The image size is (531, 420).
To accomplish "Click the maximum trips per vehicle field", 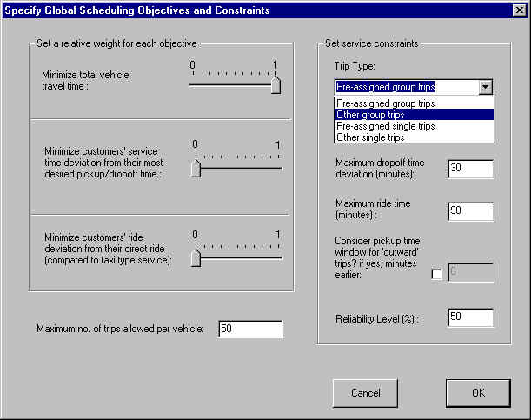I will pyautogui.click(x=250, y=329).
